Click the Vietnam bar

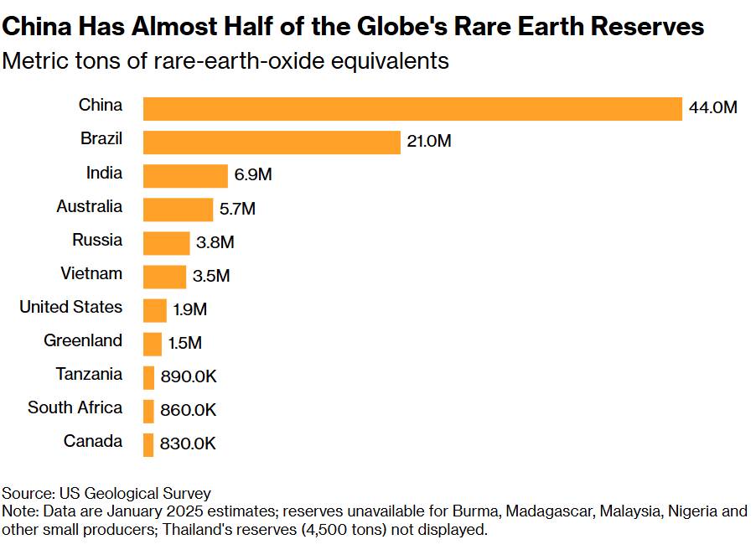point(164,277)
